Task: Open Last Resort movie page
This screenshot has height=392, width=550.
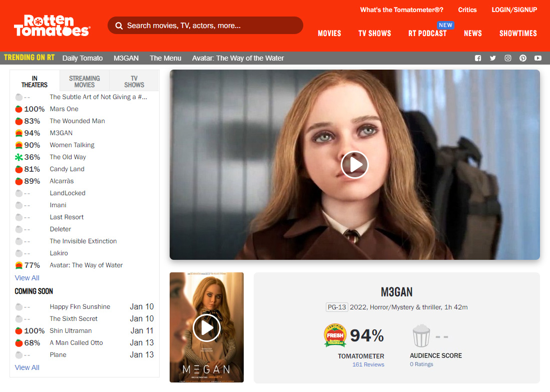Action: pos(67,217)
